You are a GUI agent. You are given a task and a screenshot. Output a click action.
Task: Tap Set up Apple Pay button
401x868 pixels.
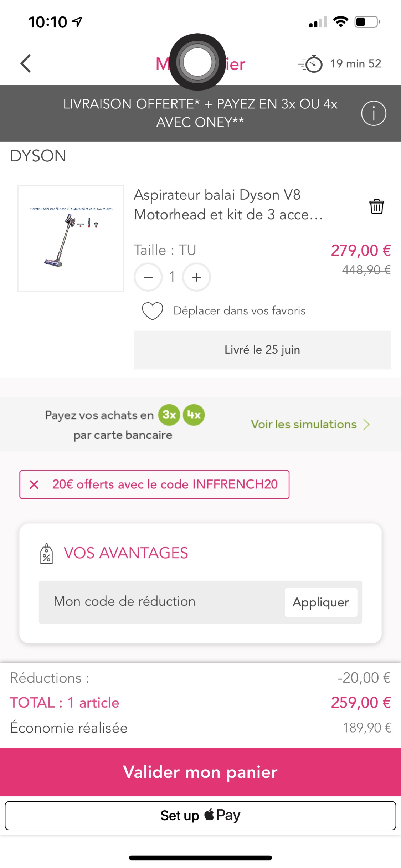coord(200,816)
